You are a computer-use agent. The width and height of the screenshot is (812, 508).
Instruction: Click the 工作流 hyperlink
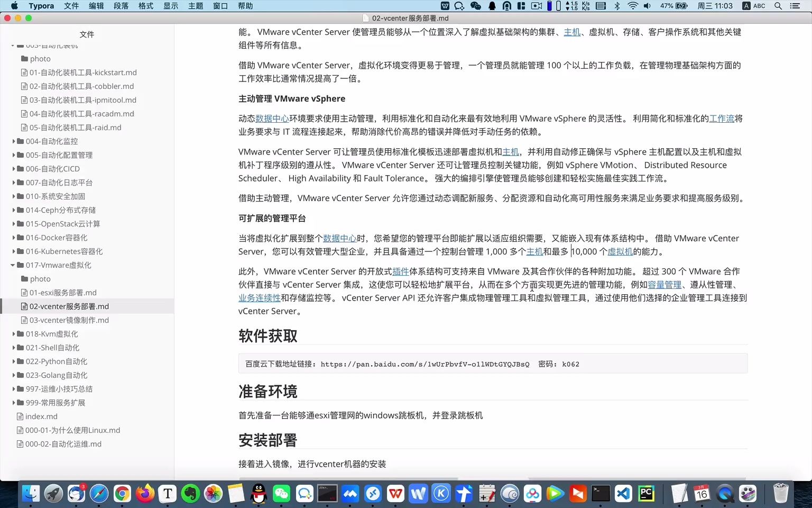click(722, 119)
